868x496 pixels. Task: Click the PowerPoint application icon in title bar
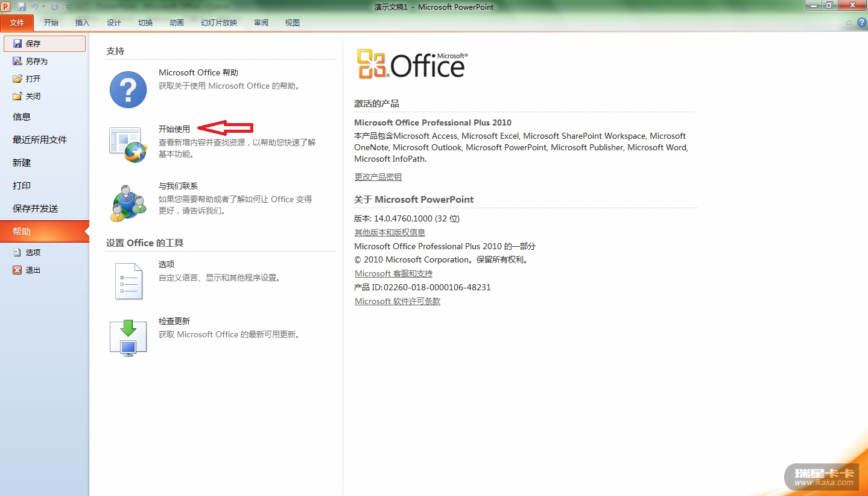5,7
